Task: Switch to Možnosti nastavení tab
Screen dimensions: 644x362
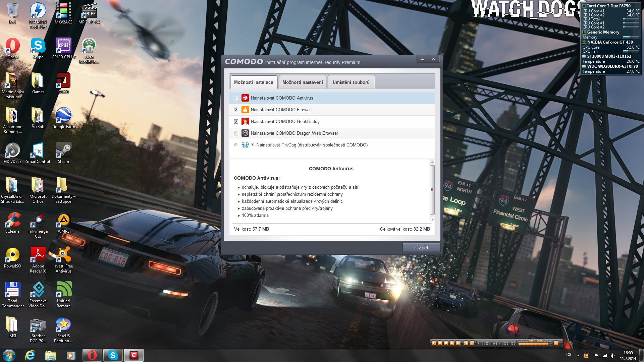Action: [303, 82]
